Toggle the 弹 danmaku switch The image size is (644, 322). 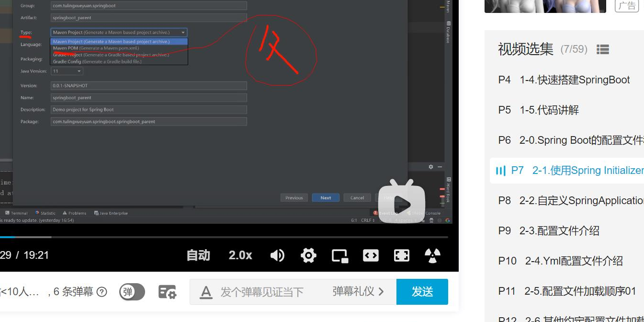[x=132, y=292]
